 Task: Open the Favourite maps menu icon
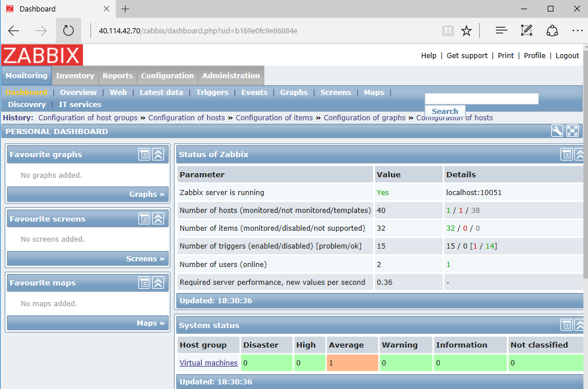(x=144, y=283)
